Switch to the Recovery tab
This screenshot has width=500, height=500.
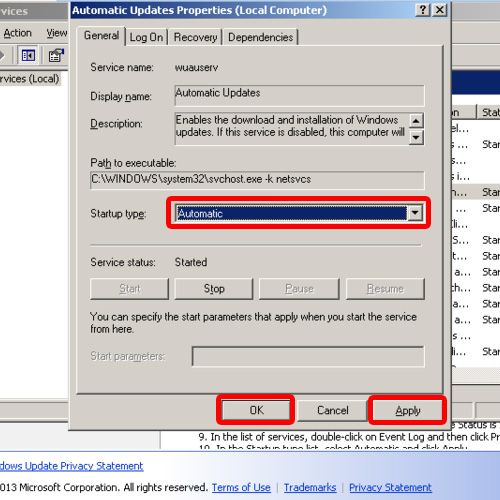[195, 37]
